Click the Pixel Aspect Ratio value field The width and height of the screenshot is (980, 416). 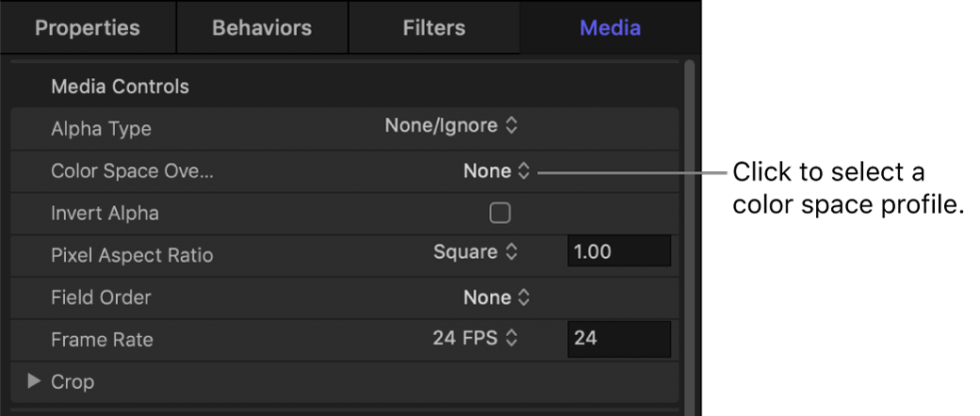tap(618, 252)
